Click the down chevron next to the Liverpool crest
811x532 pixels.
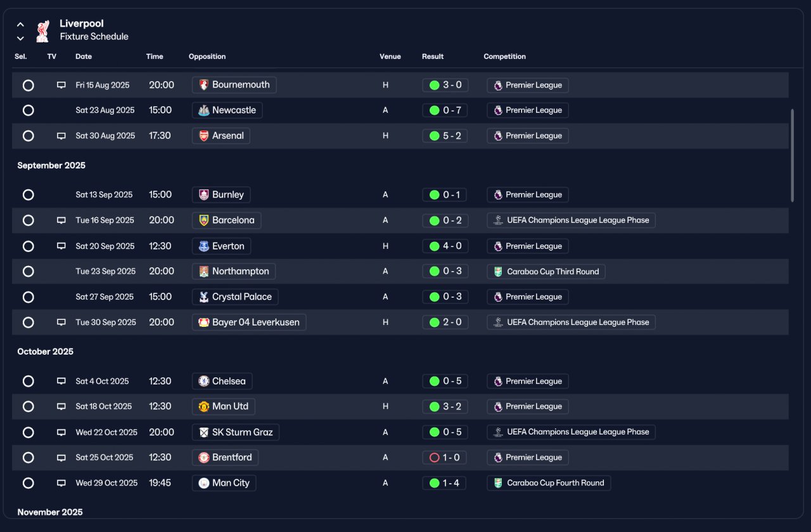coord(20,38)
